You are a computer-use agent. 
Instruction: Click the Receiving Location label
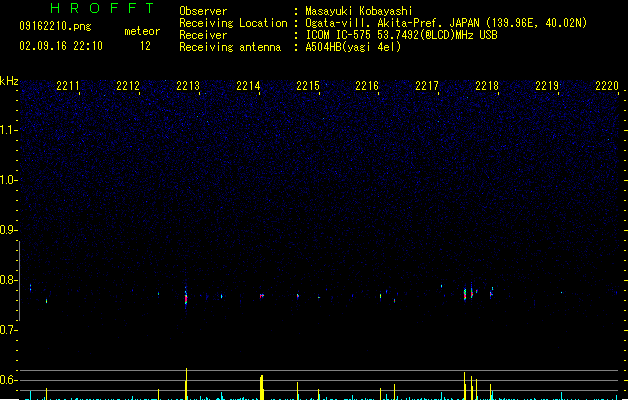click(233, 23)
